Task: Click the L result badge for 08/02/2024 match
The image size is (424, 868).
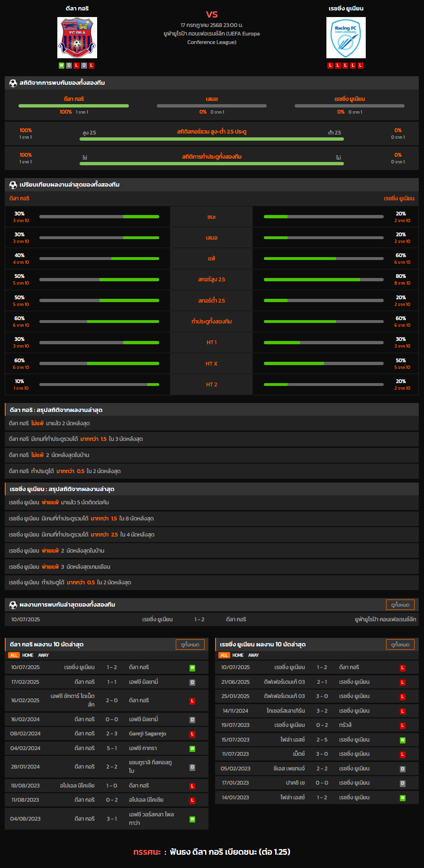Action: point(192,734)
